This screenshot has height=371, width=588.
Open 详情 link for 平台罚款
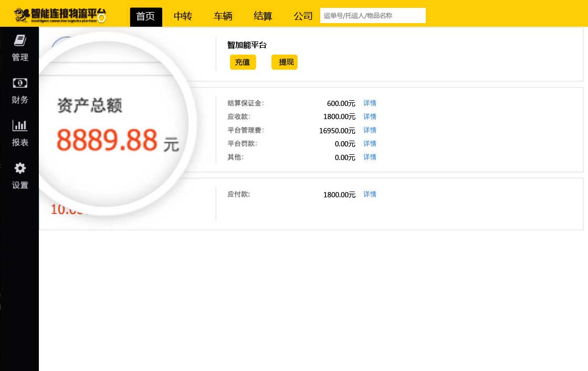click(x=370, y=144)
